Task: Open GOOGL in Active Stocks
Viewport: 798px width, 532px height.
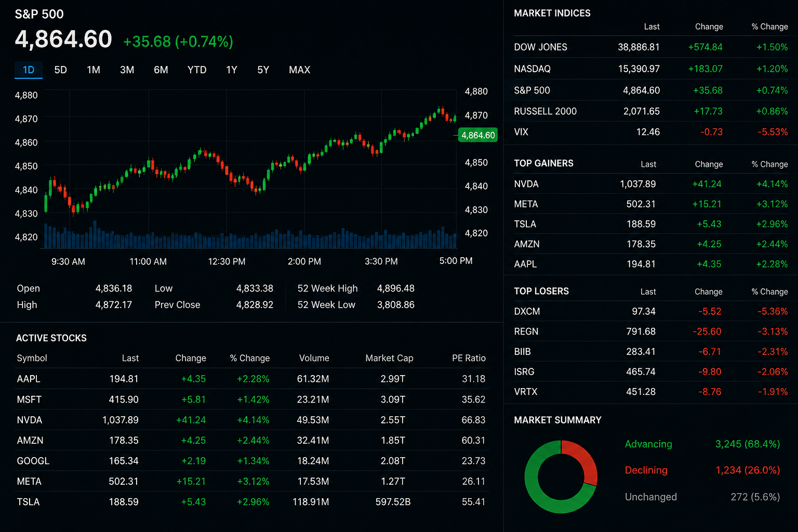Action: (251, 461)
